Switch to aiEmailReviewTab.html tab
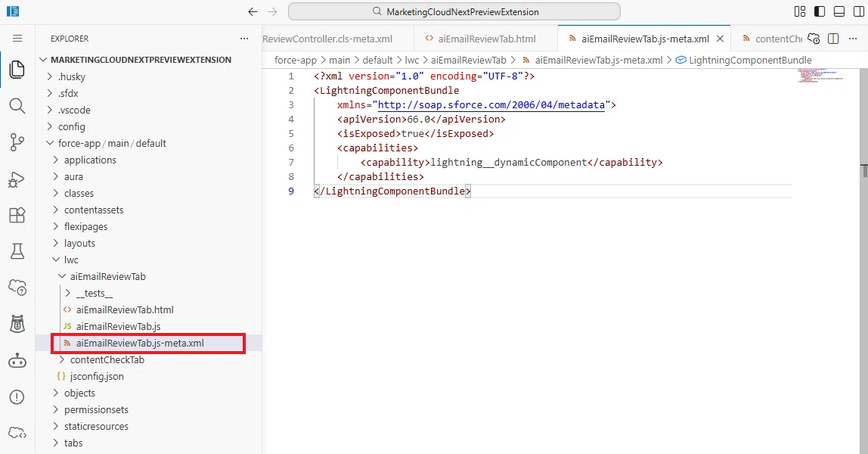Screen dimensions: 868x454 point(485,39)
